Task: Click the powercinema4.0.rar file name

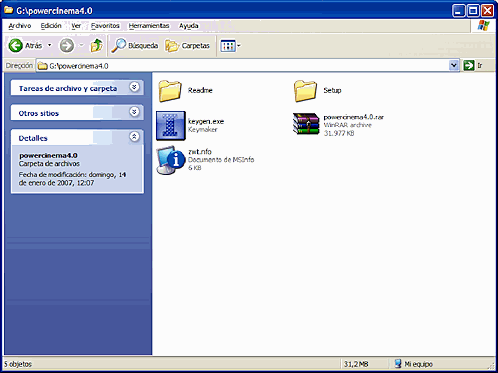Action: pos(354,117)
